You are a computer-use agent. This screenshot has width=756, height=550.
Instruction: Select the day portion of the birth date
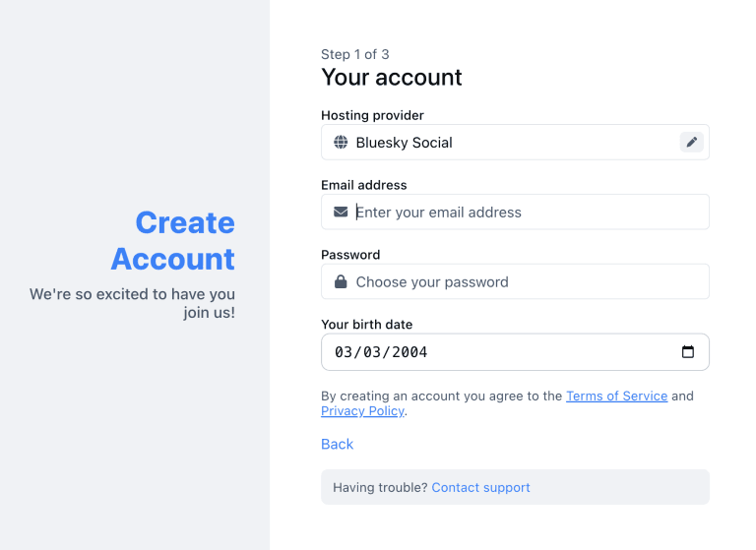click(371, 352)
